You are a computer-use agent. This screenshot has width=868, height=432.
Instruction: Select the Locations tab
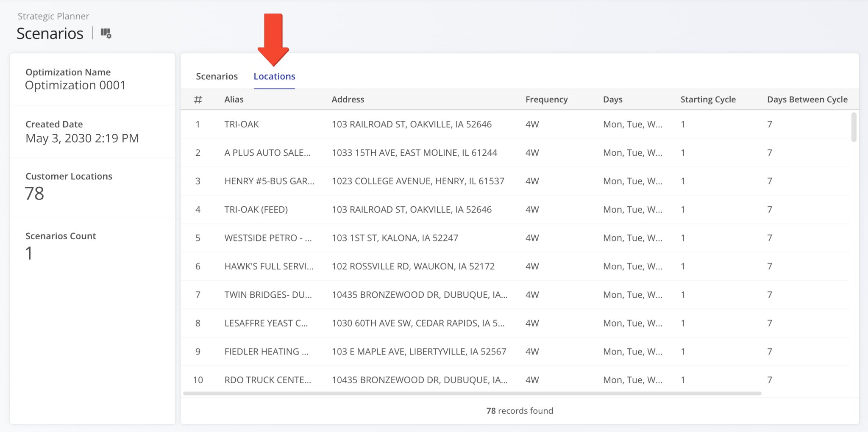(274, 76)
